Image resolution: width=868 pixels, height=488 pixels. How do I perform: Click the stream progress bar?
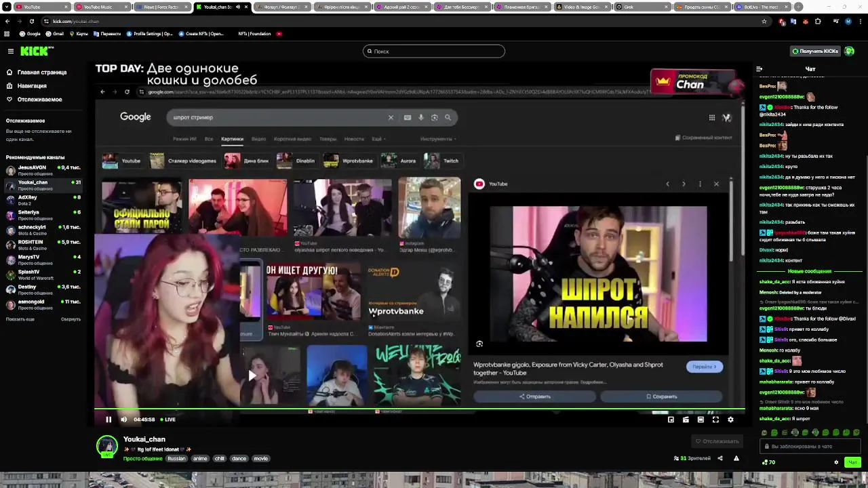pos(419,410)
